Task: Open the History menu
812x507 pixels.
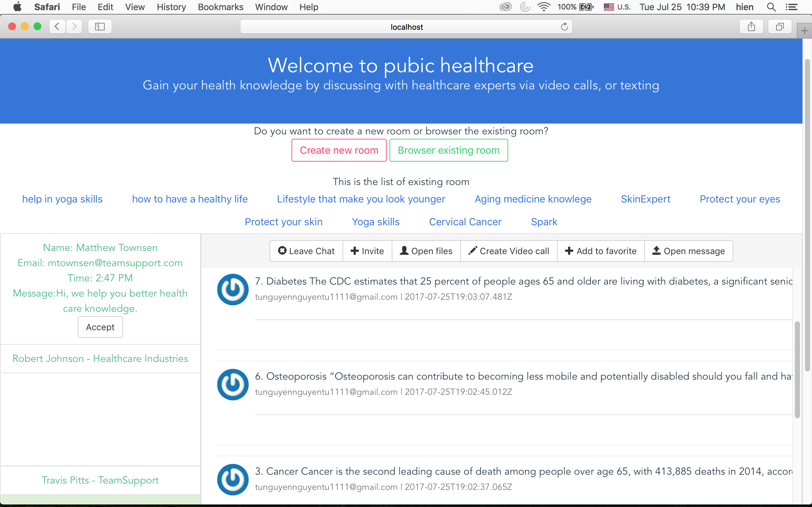Action: [171, 7]
